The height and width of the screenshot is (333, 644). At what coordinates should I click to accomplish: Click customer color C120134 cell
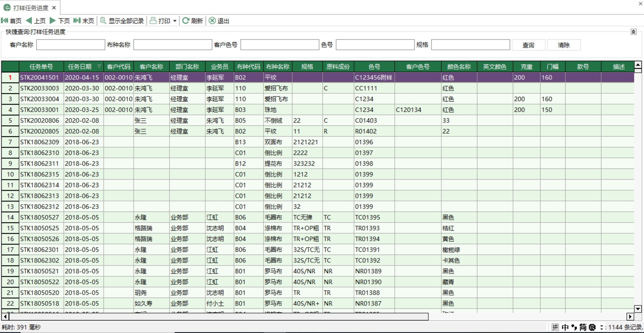(x=418, y=110)
